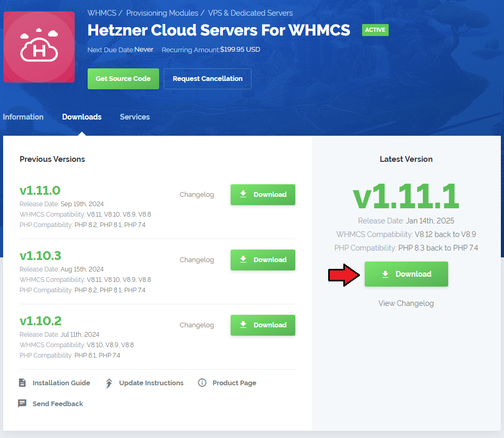Download version v1.11.0
This screenshot has height=438, width=504.
pyautogui.click(x=262, y=195)
